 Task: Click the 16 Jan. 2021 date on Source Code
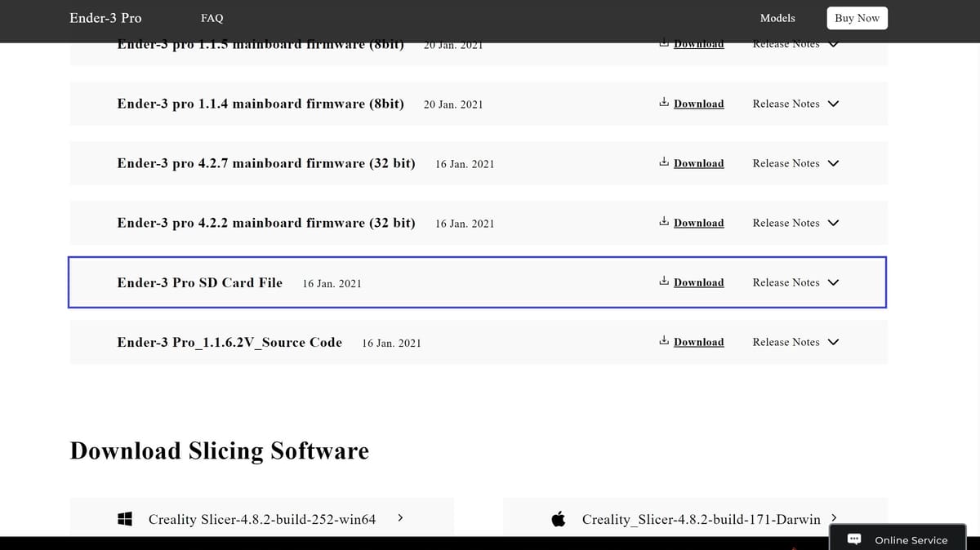[x=391, y=343]
